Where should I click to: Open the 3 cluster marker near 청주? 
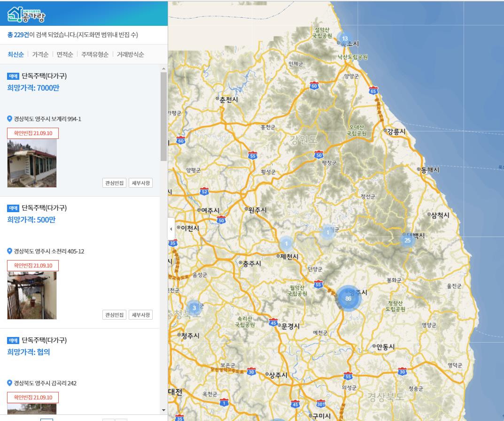coord(194,307)
